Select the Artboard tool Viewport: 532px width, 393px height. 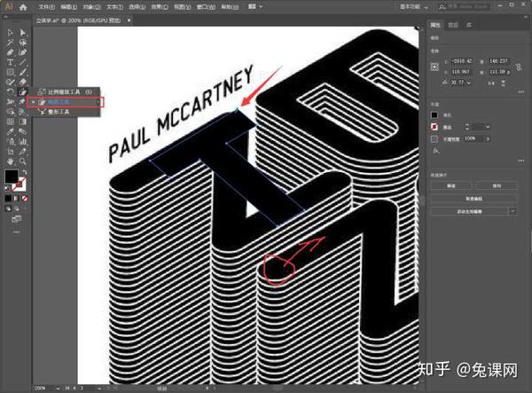10,152
